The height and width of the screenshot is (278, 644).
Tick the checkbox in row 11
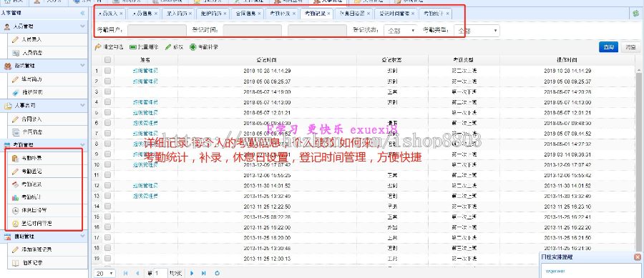(107, 175)
